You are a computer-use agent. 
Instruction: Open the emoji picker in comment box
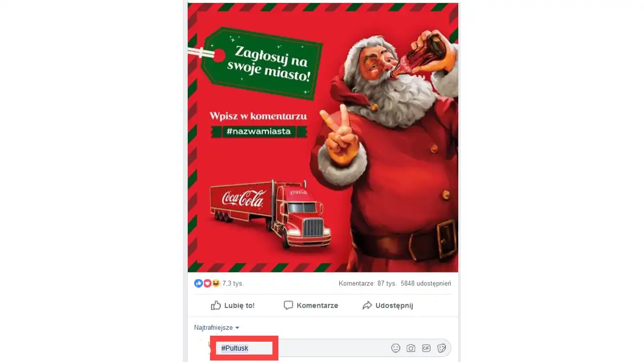pos(395,348)
